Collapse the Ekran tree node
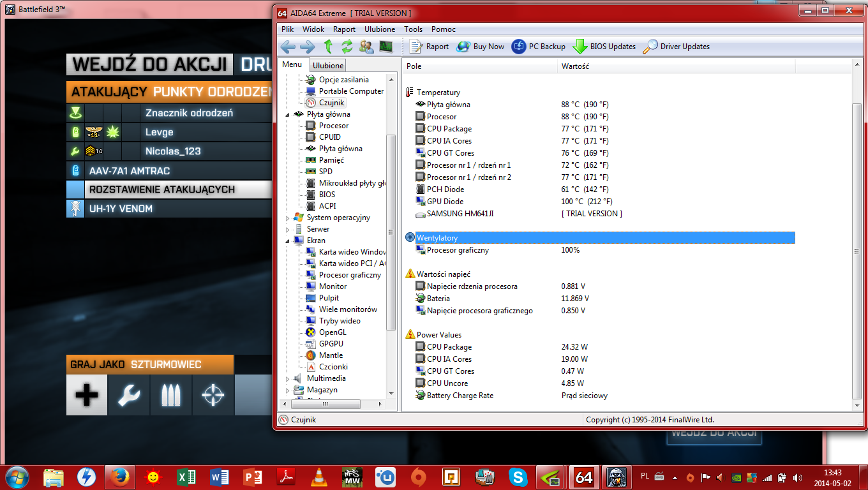Image resolution: width=868 pixels, height=490 pixels. point(288,241)
